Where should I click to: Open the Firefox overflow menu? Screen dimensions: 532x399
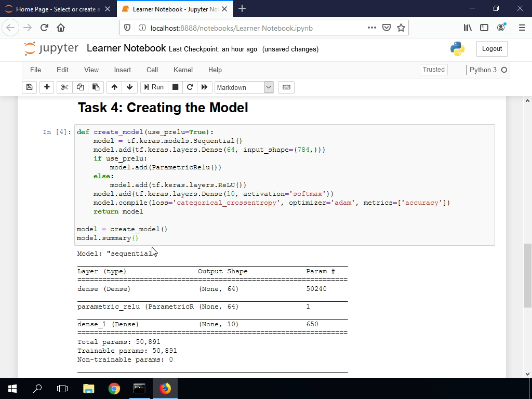[x=371, y=28]
